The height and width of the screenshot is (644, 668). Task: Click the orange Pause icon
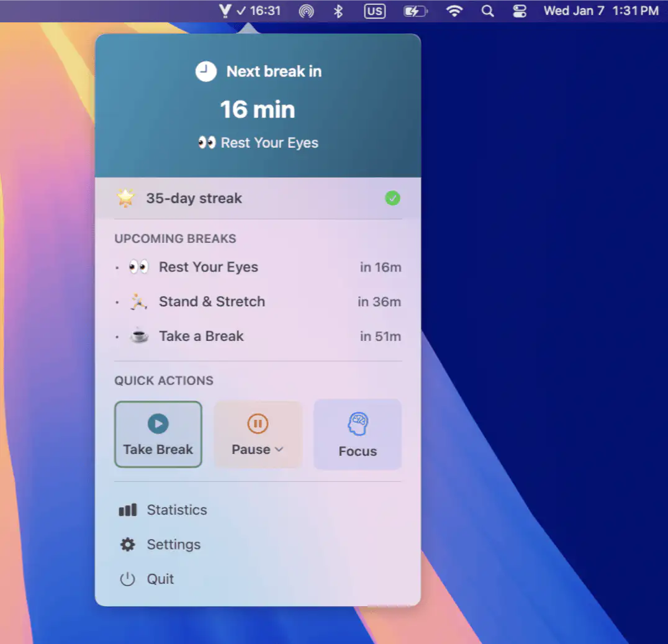pyautogui.click(x=258, y=424)
